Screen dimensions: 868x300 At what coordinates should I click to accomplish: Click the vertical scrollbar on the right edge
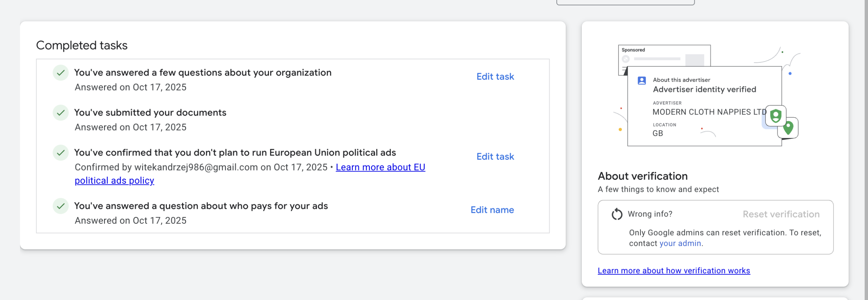[866, 149]
